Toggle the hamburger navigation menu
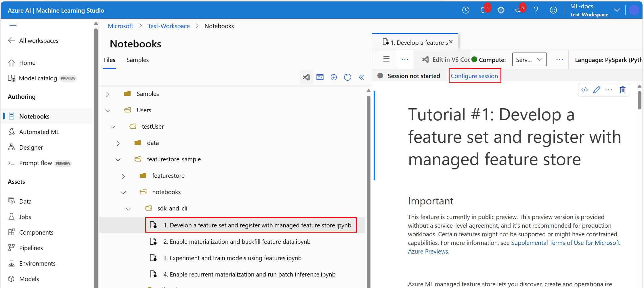 (x=13, y=25)
